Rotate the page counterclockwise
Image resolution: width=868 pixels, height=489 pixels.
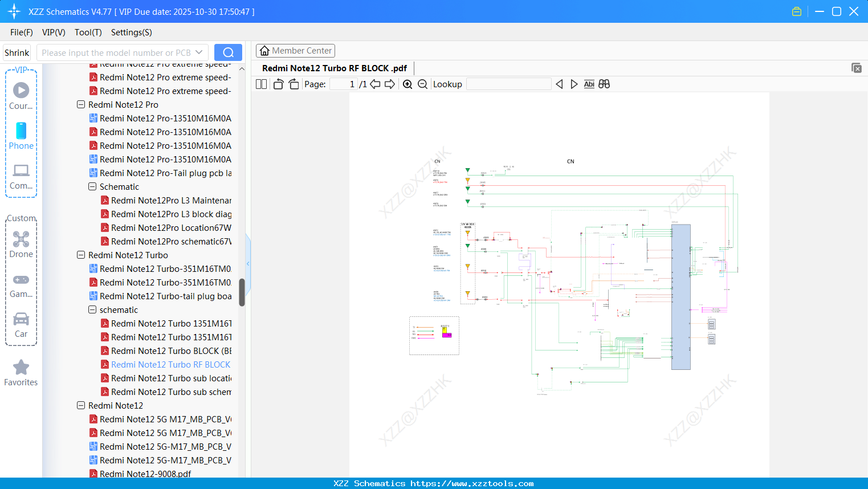(x=278, y=84)
